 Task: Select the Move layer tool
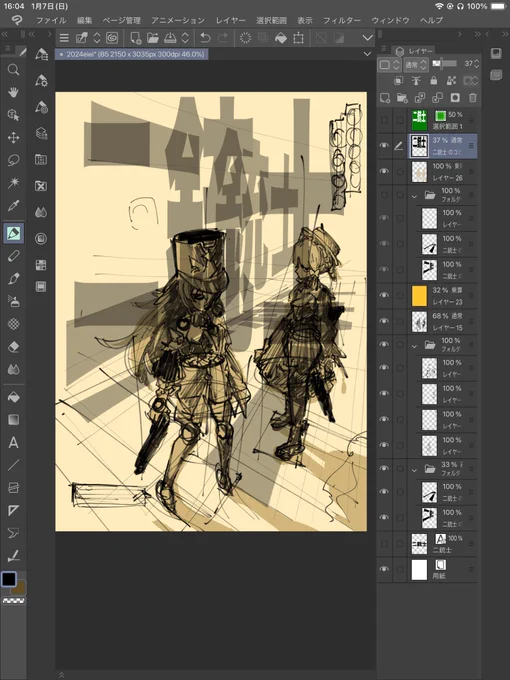coord(13,137)
